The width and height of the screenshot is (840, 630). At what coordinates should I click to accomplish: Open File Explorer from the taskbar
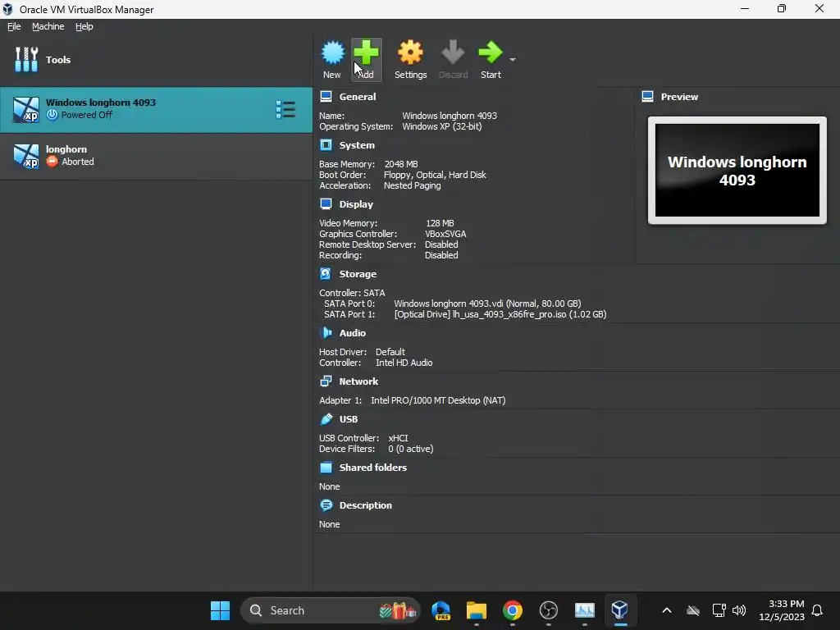pyautogui.click(x=477, y=610)
